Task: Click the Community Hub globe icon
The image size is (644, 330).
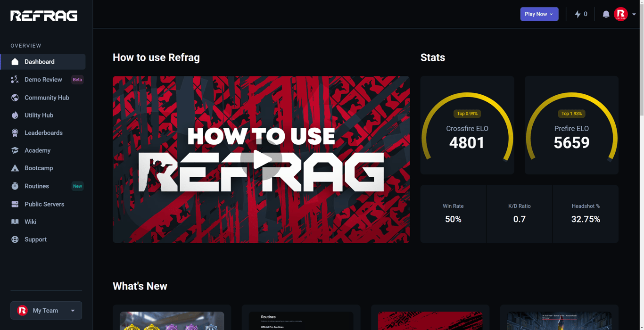Action: click(x=15, y=98)
